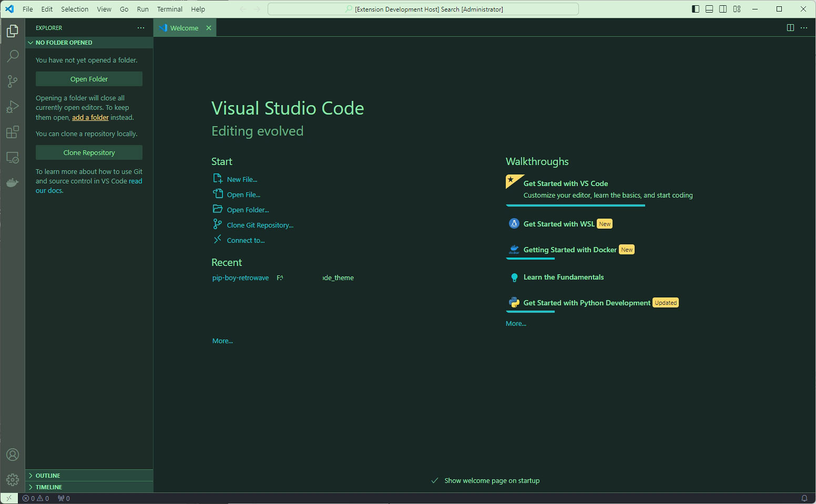Expand the Timeline section
This screenshot has height=504, width=816.
pyautogui.click(x=89, y=487)
